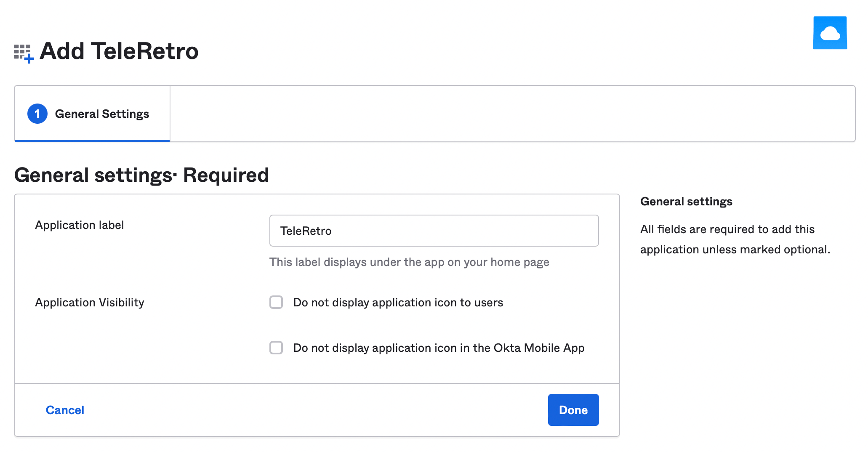Click the helper text about label on home page
The image size is (868, 452).
pyautogui.click(x=409, y=262)
